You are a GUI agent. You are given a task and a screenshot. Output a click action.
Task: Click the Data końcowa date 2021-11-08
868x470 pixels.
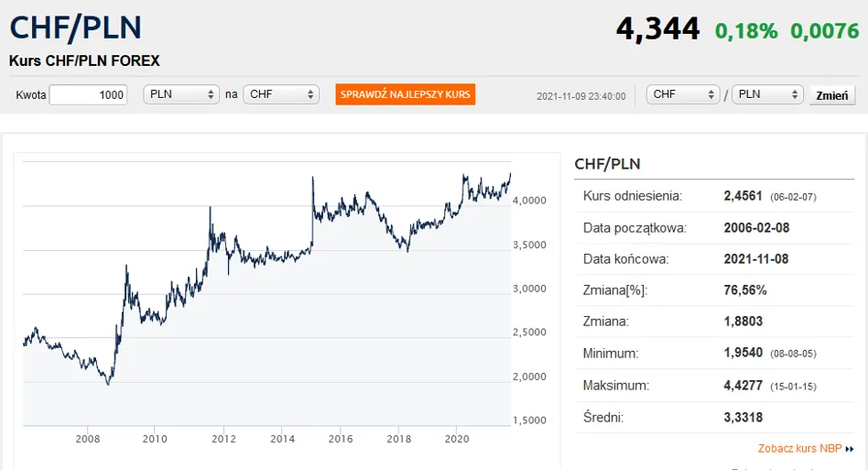pyautogui.click(x=756, y=258)
